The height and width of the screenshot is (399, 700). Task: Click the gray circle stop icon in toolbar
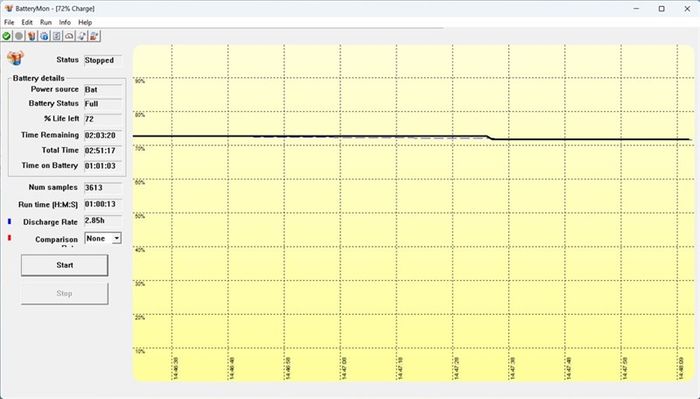tap(19, 36)
